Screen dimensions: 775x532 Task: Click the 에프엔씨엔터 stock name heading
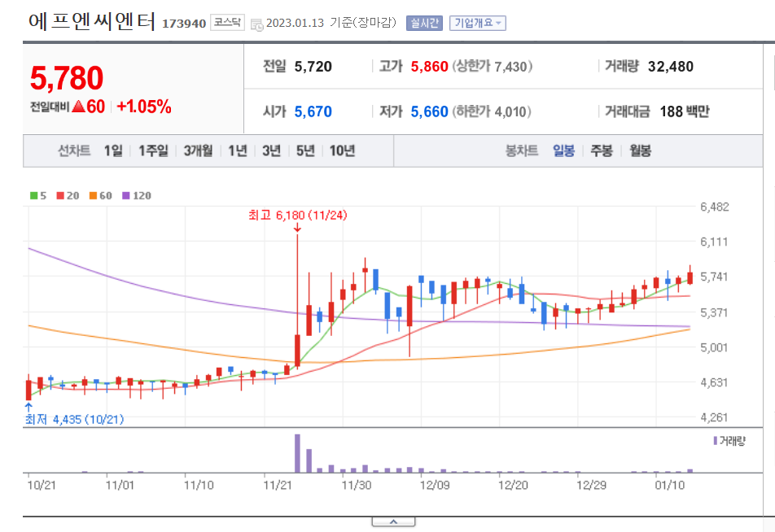[x=92, y=22]
